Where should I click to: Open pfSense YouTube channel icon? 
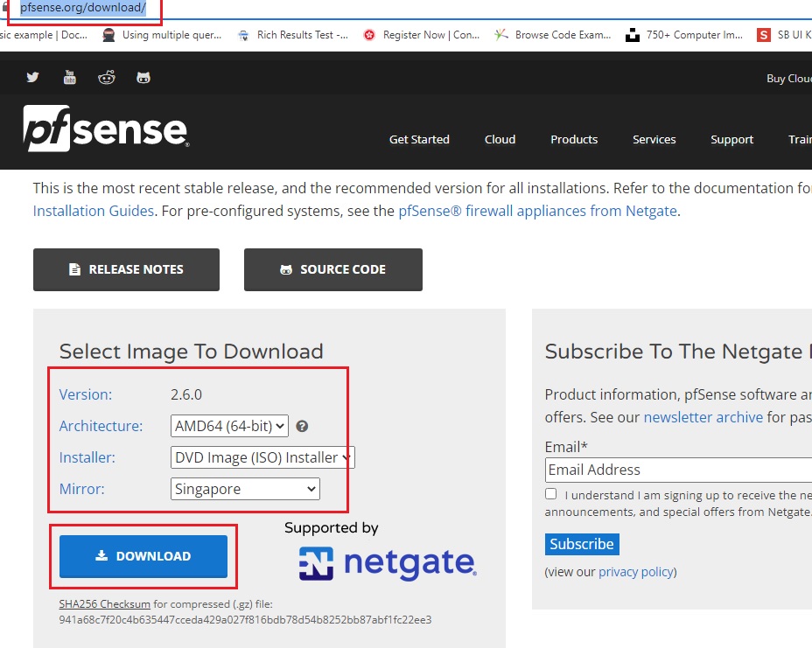point(69,78)
